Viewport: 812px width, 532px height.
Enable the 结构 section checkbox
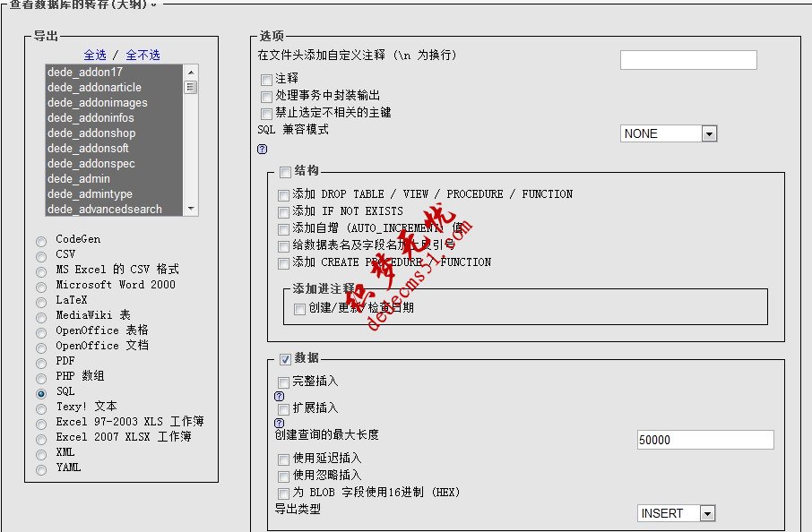(x=283, y=170)
